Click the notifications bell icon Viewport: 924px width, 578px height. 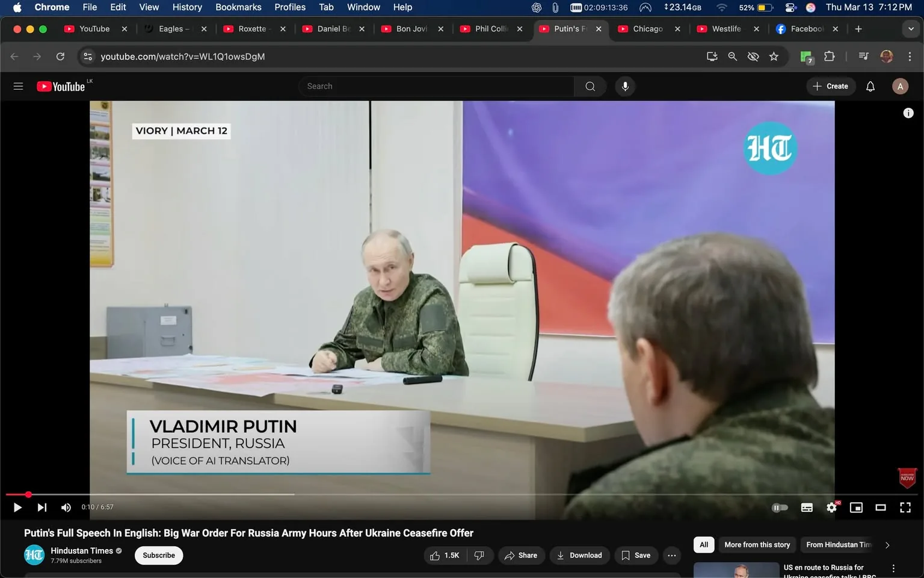(x=870, y=85)
